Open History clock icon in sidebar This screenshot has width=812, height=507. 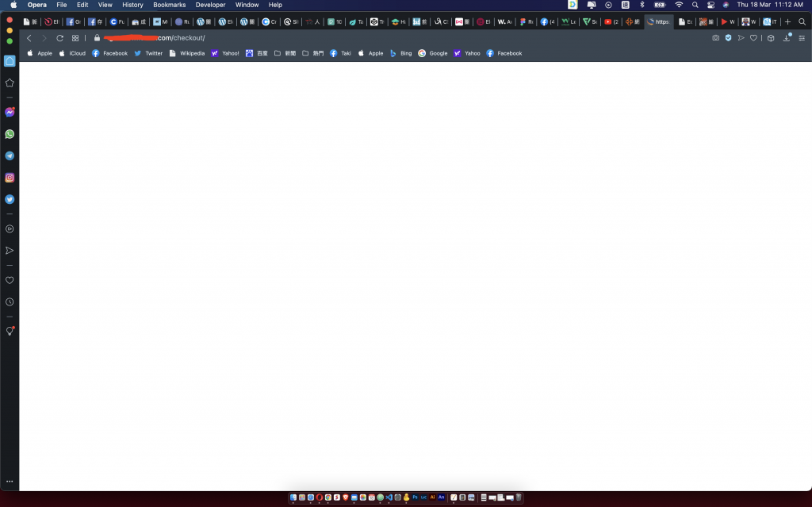pos(10,302)
